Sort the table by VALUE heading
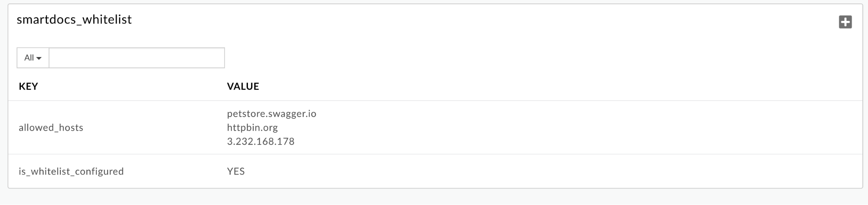Screen dimensions: 868x205 pyautogui.click(x=243, y=86)
